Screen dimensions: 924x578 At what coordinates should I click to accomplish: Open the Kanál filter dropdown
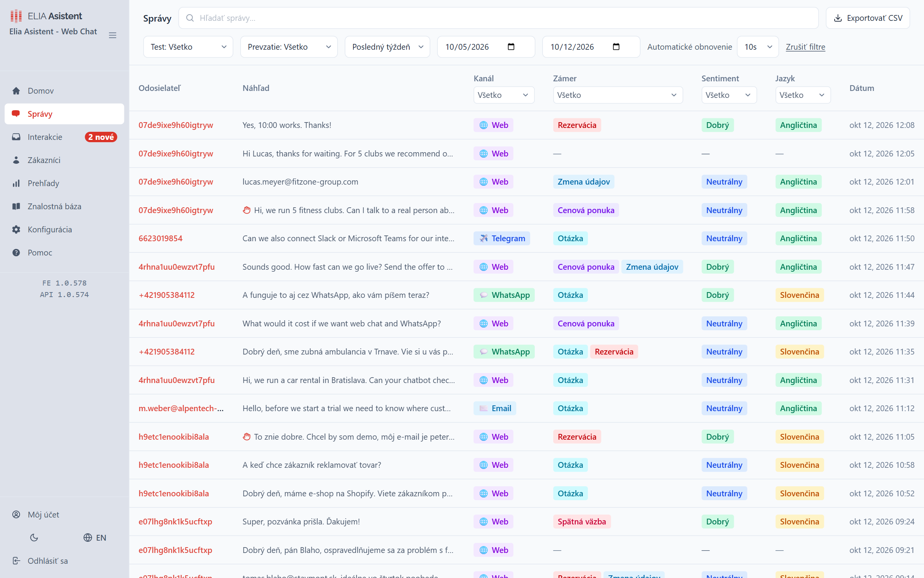(504, 95)
